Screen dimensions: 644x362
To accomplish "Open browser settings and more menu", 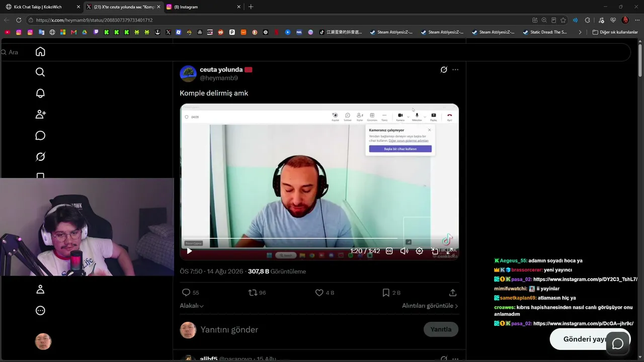I will click(x=637, y=20).
